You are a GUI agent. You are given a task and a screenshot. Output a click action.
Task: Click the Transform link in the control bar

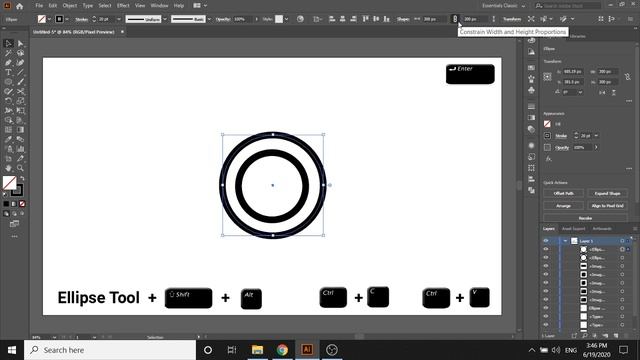click(x=512, y=19)
